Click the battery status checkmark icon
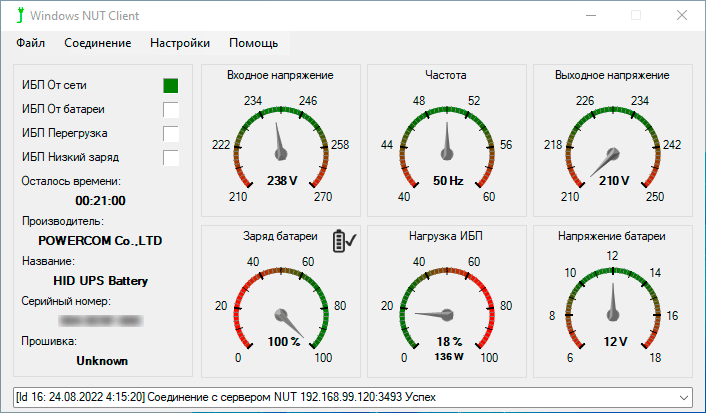Image resolution: width=706 pixels, height=413 pixels. click(x=344, y=241)
